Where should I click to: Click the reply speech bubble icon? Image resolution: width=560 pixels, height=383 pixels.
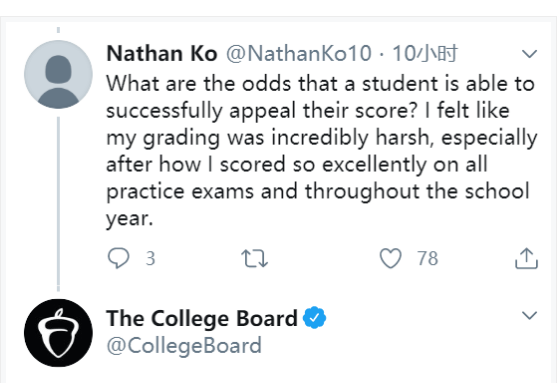[118, 258]
